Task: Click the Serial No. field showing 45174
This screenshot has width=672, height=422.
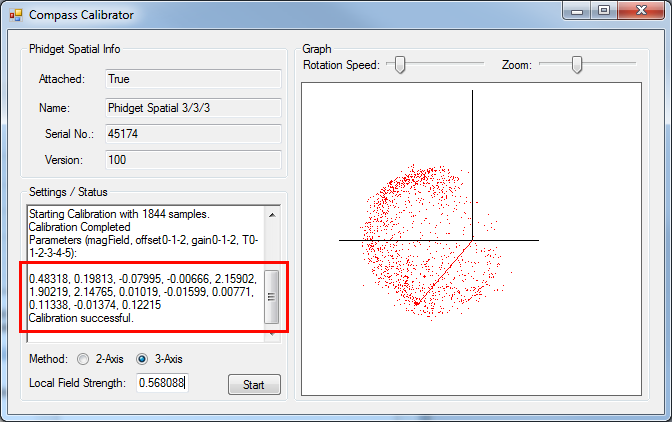Action: point(192,133)
